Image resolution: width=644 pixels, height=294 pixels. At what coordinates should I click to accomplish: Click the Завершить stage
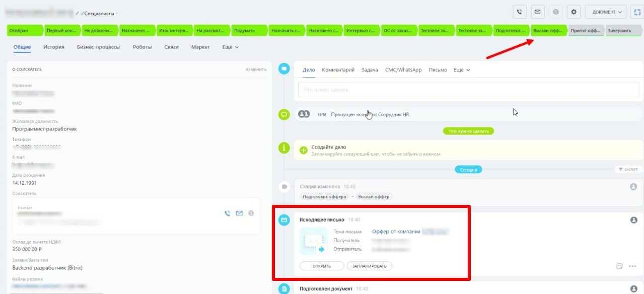coord(623,31)
